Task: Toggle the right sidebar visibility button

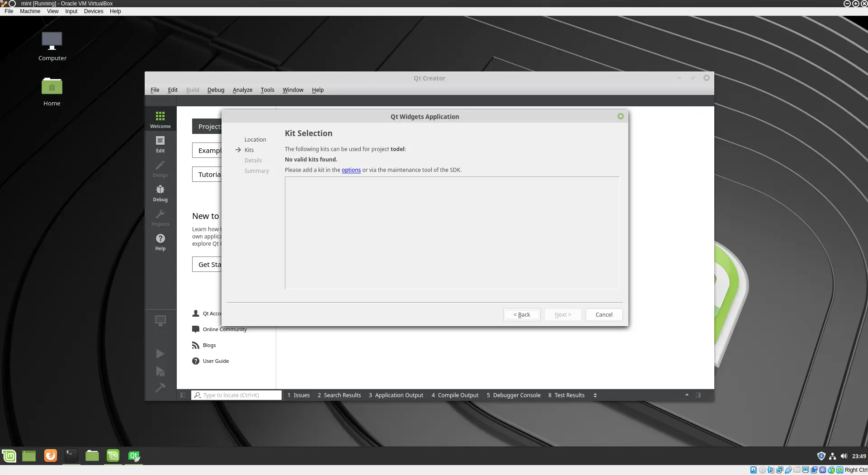Action: coord(698,395)
